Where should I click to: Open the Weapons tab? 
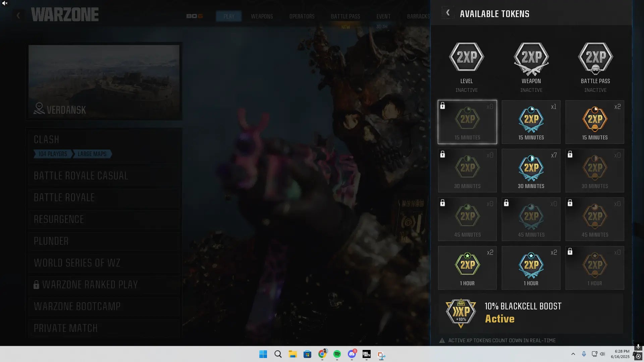tap(262, 16)
